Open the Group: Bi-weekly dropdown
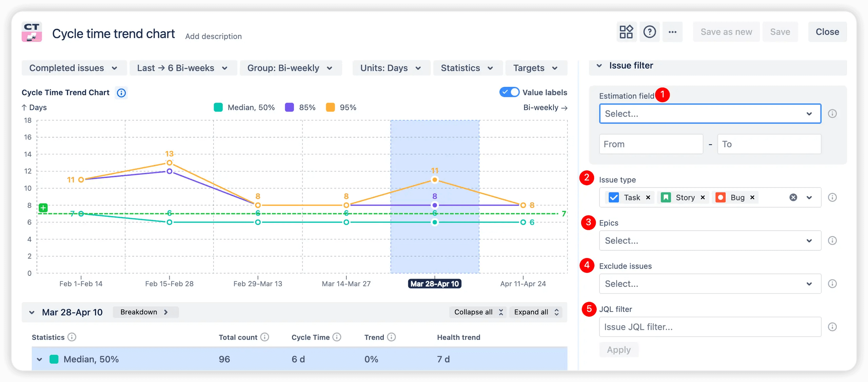868x382 pixels. click(291, 68)
